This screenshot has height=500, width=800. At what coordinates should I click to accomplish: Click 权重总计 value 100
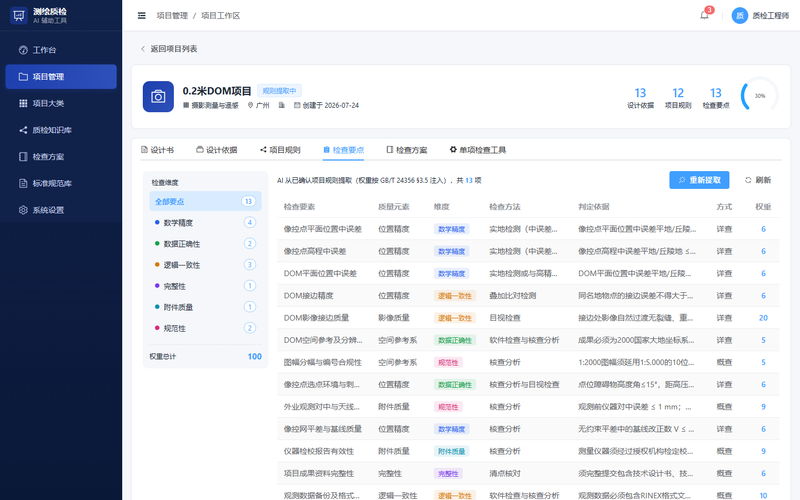point(255,357)
